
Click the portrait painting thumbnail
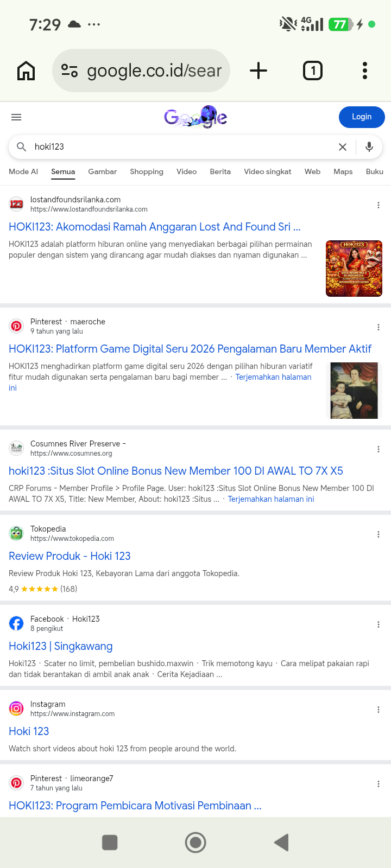coord(354,391)
